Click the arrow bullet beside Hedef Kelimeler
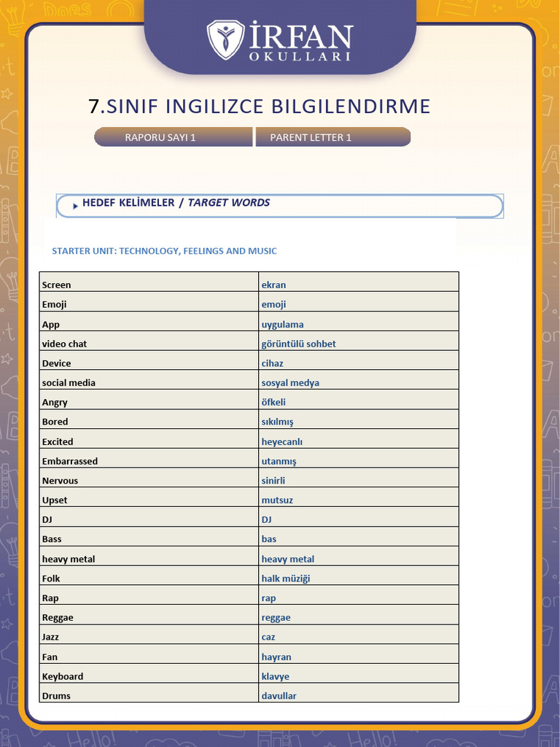This screenshot has width=560, height=747. (x=75, y=206)
